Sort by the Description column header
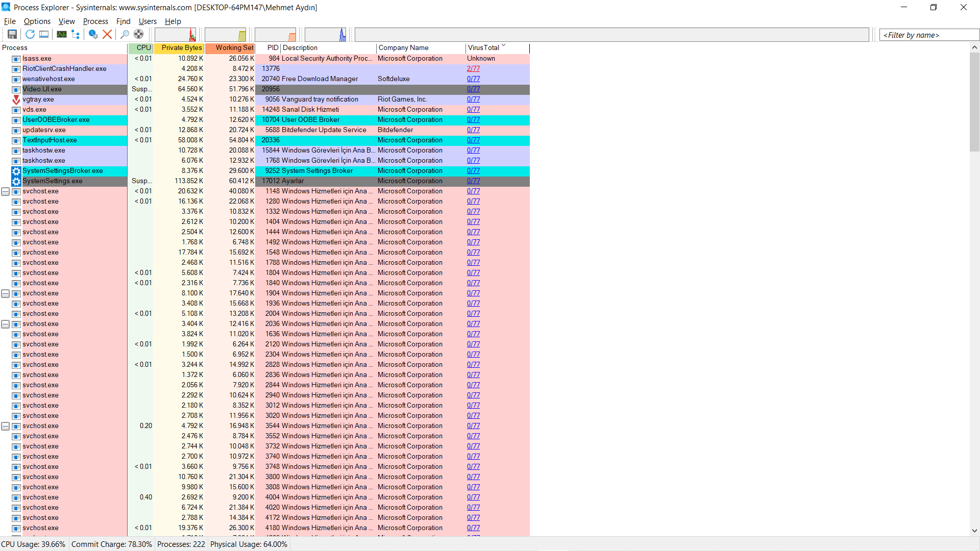The height and width of the screenshot is (551, 980). pyautogui.click(x=329, y=48)
